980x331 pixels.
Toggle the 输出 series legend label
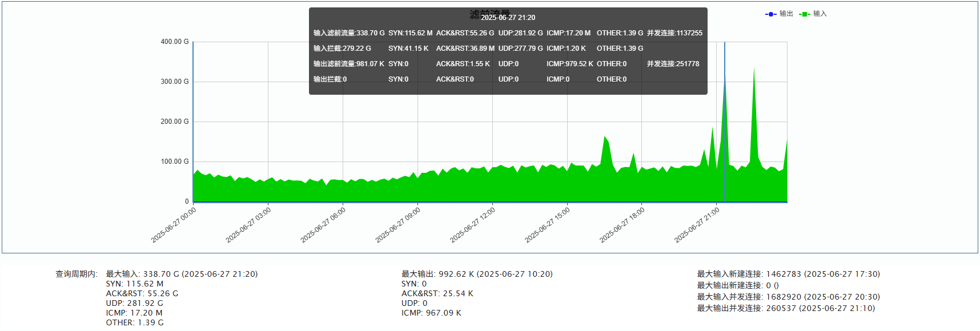[786, 14]
